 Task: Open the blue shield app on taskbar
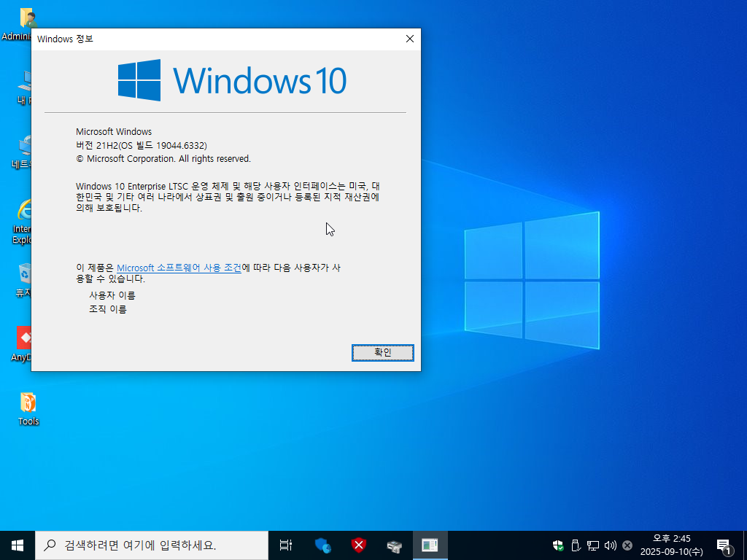click(x=323, y=545)
